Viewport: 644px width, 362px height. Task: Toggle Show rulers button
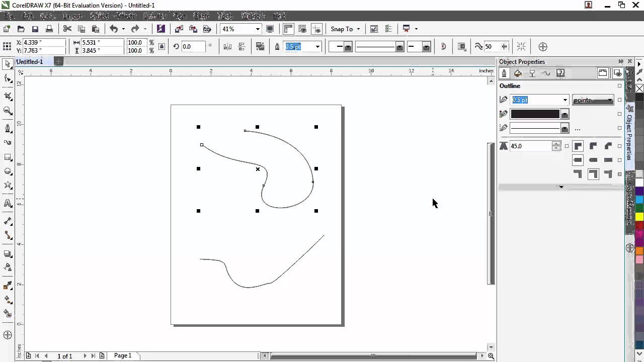coord(289,29)
